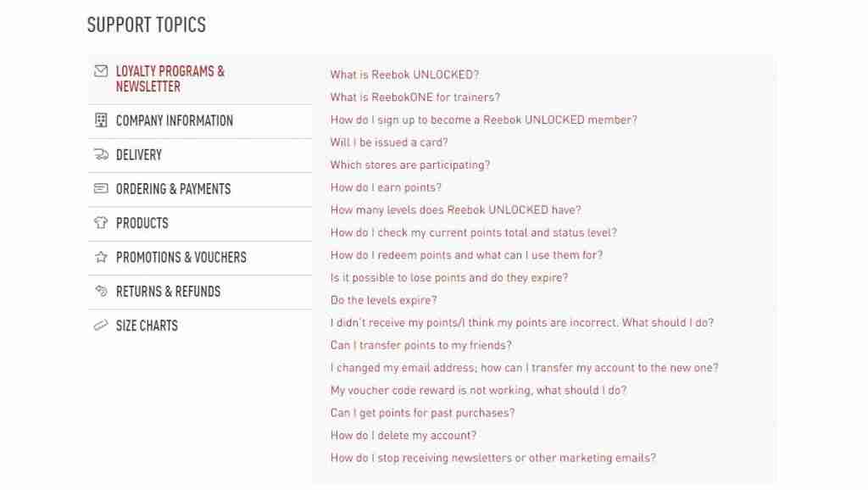868x490 pixels.
Task: Open "How do I delete my account?"
Action: (x=403, y=435)
